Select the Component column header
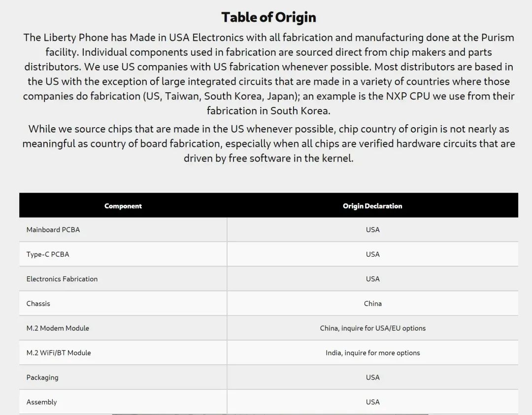Screen dimensions: 532x415 pyautogui.click(x=123, y=206)
